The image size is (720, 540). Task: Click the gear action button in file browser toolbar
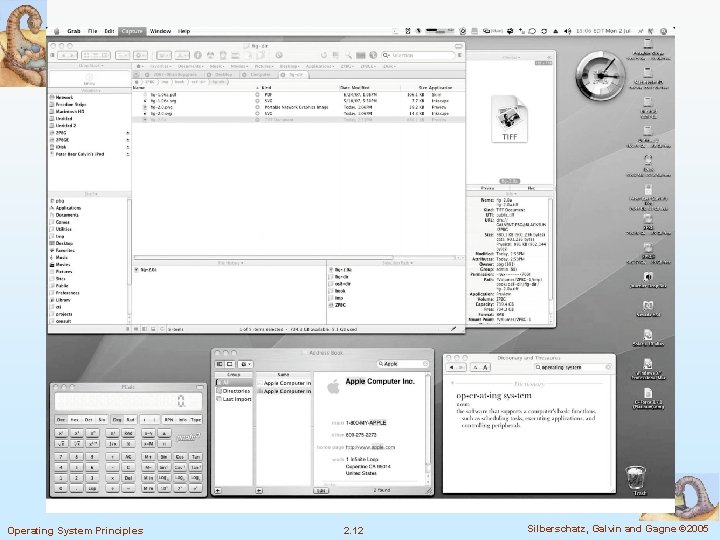pos(140,55)
